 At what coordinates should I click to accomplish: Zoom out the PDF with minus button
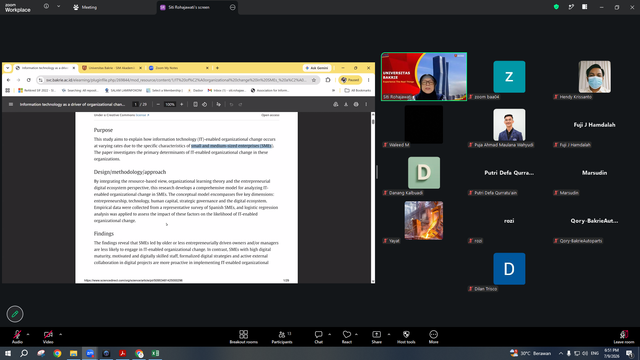click(158, 104)
